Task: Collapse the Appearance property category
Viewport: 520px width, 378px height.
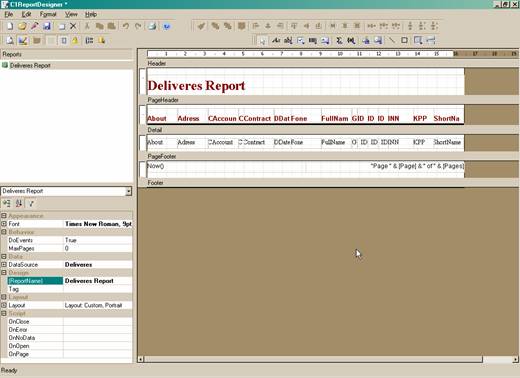Action: 4,216
